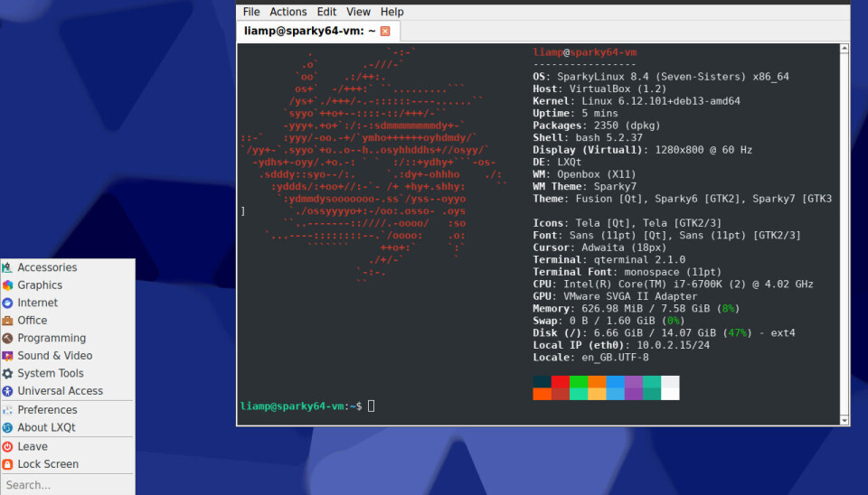The height and width of the screenshot is (495, 868).
Task: Click the Preferences icon
Action: 7,410
